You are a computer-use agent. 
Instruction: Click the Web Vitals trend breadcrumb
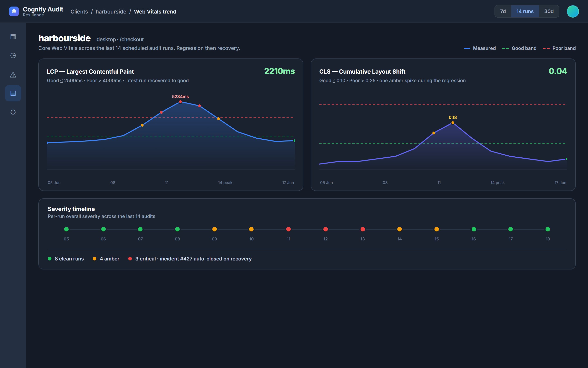(155, 12)
